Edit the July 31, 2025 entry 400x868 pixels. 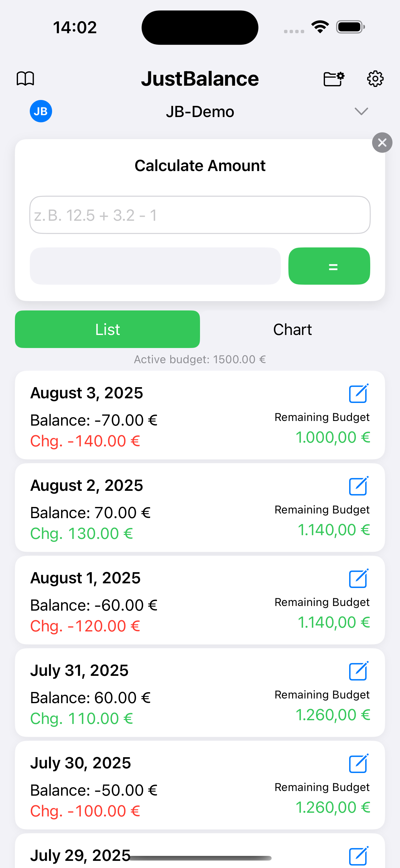[x=358, y=671]
